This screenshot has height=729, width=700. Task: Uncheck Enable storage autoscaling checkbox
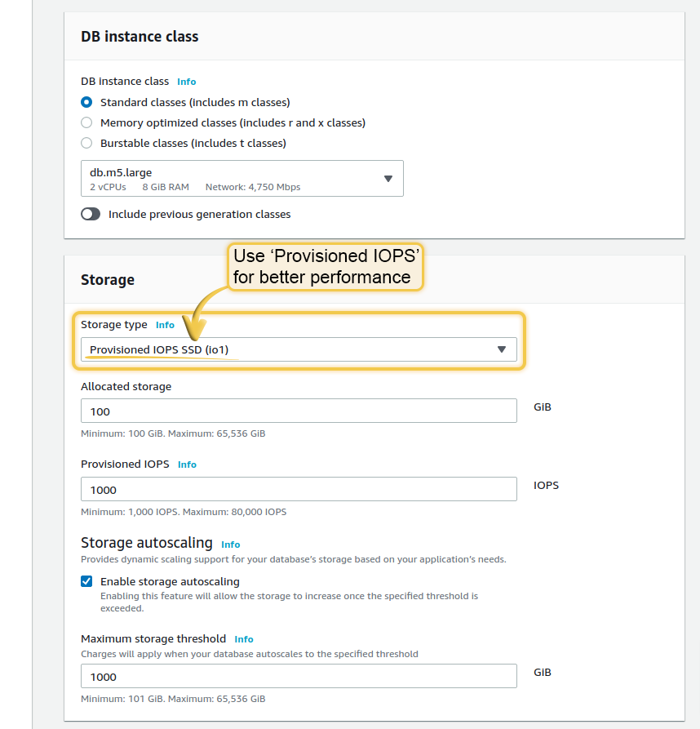tap(86, 581)
